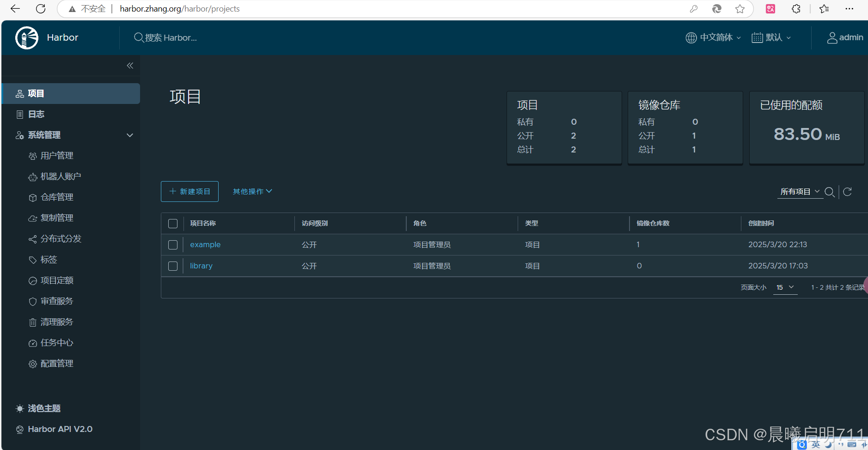Select all projects with the header checkbox

tap(173, 224)
